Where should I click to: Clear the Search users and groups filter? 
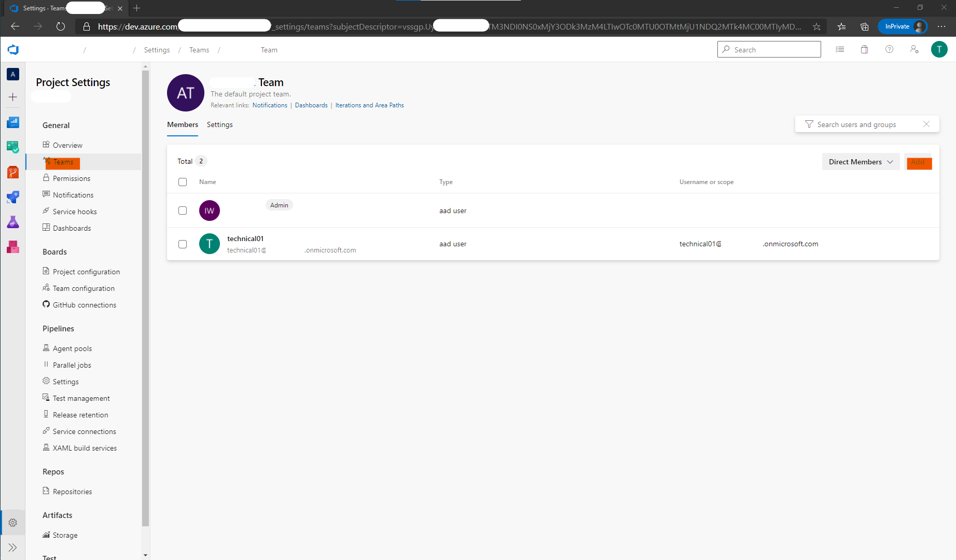[926, 124]
